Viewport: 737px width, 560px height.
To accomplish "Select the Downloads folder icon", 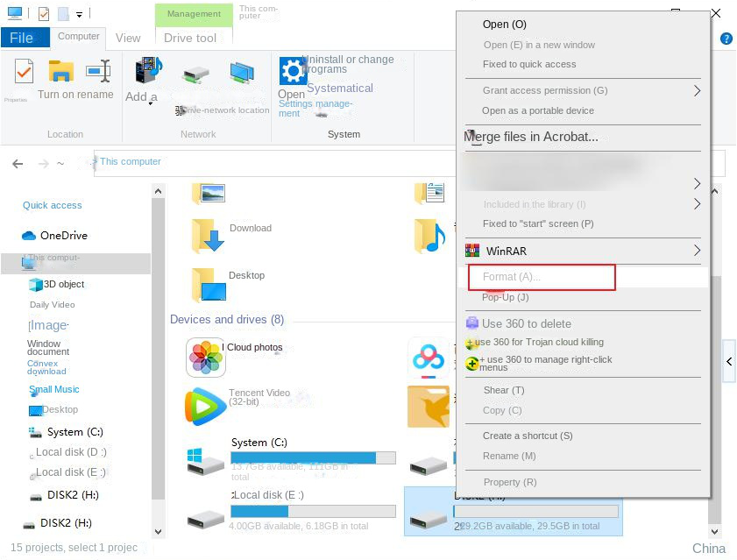I will coord(208,236).
